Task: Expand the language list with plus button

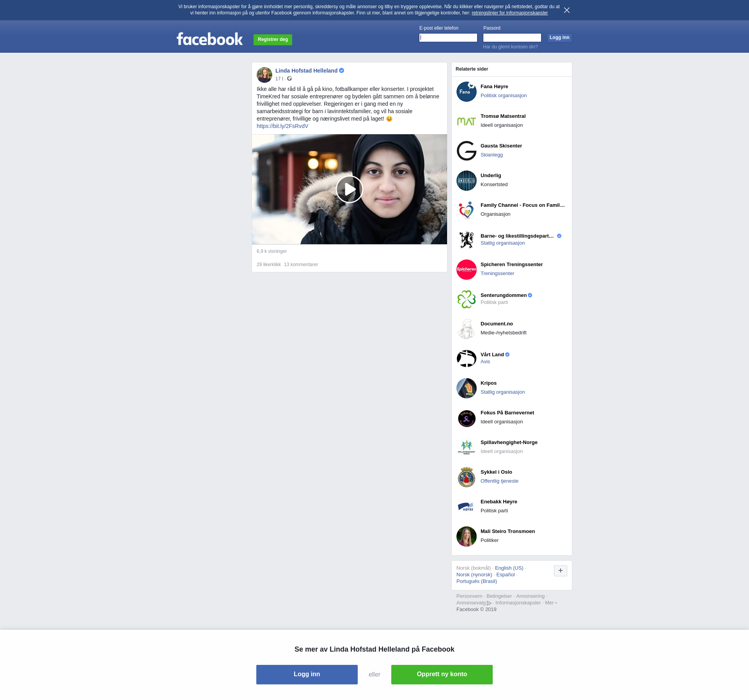Action: [x=561, y=571]
